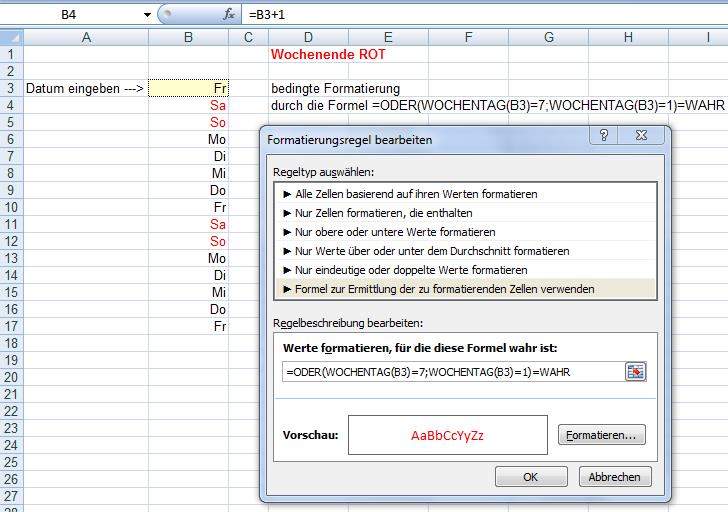Viewport: 728px width, 512px height.
Task: Click the fx insert function icon
Action: pos(229,14)
